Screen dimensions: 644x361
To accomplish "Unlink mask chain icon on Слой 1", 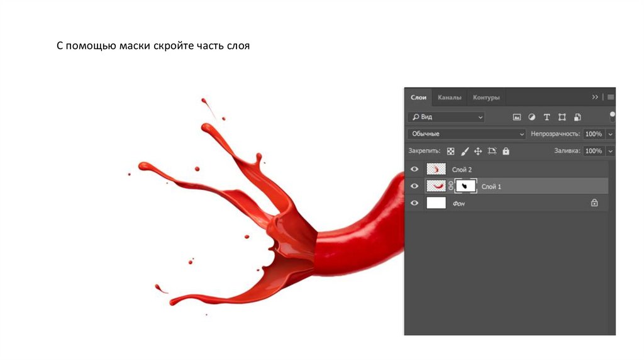I will pos(450,186).
